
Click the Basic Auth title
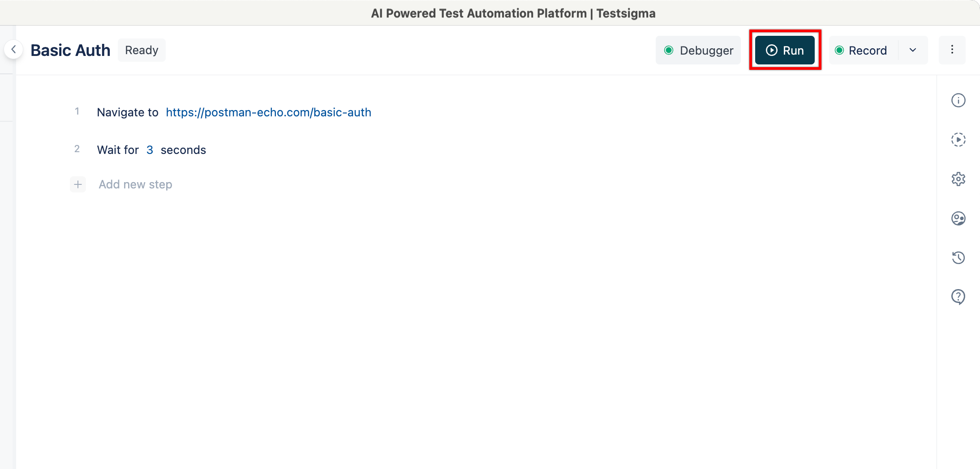[x=70, y=50]
